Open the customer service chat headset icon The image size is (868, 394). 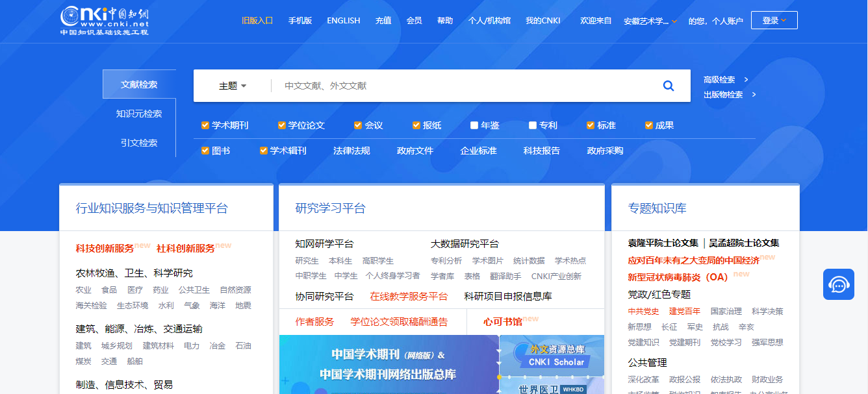838,284
